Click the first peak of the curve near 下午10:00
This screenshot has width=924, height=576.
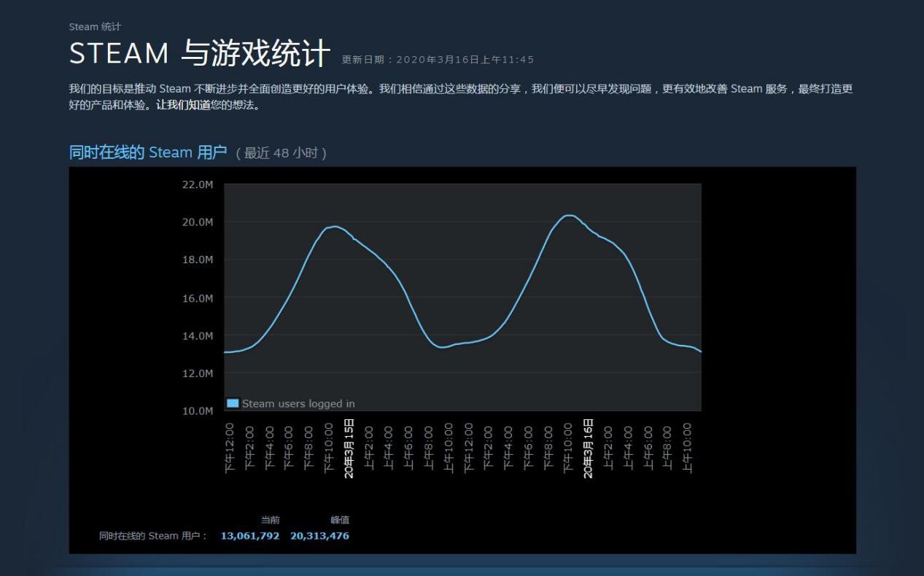point(333,227)
